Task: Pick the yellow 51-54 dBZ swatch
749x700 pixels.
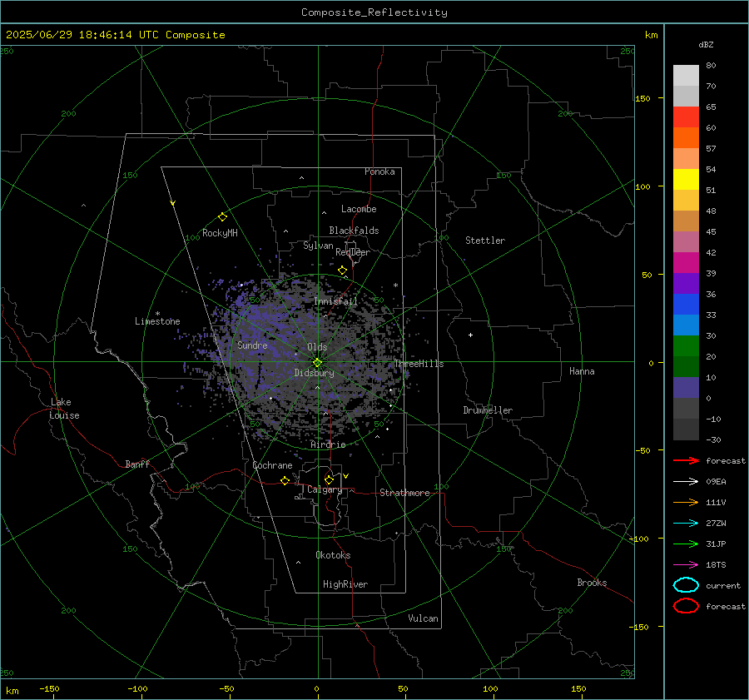Action: pyautogui.click(x=686, y=180)
